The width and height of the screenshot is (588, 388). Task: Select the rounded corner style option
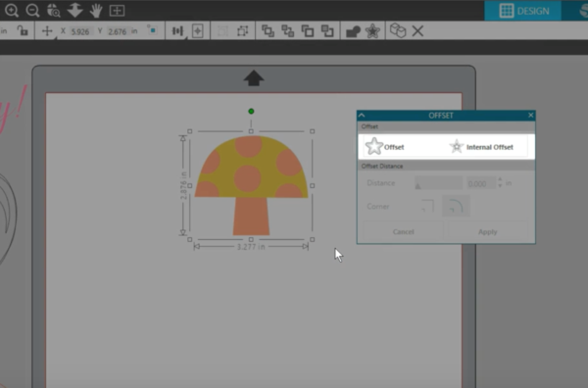456,206
